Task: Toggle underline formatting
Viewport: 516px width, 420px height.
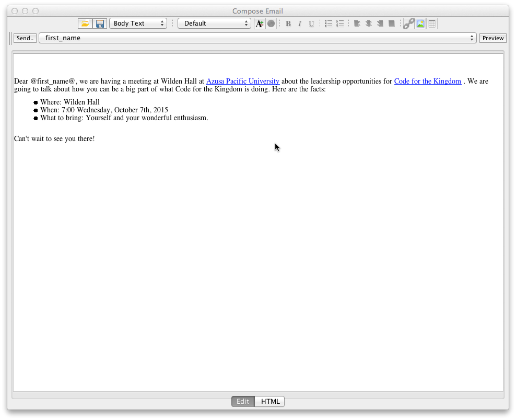Action: pos(311,23)
